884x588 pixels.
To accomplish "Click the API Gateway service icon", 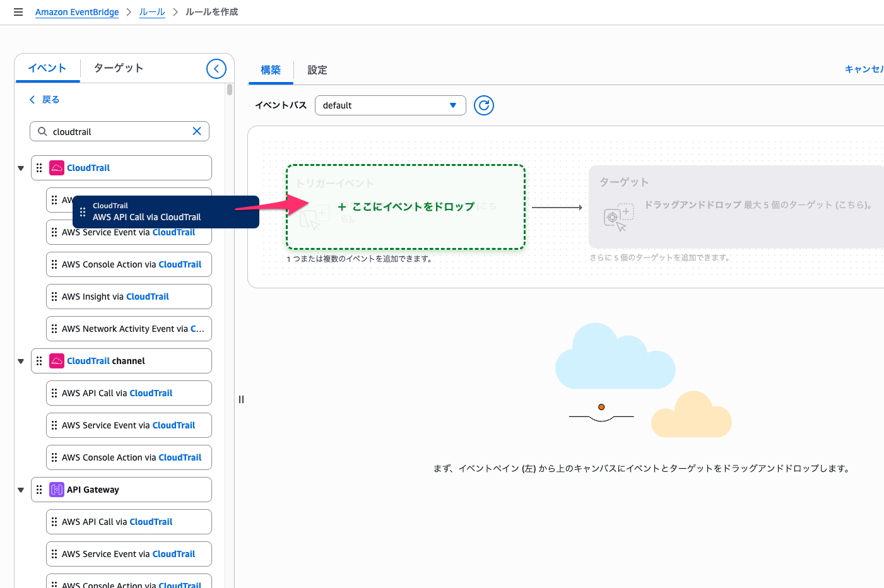I will click(57, 490).
